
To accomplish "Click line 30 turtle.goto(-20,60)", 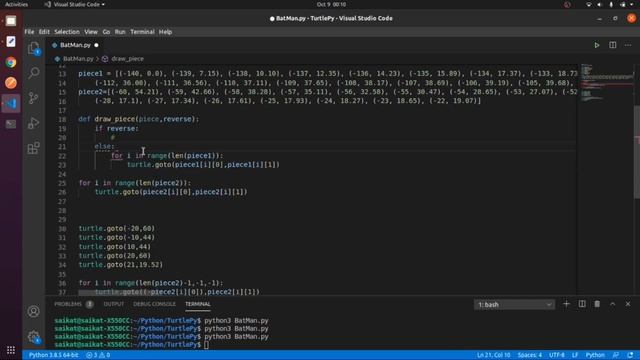I will [x=117, y=229].
